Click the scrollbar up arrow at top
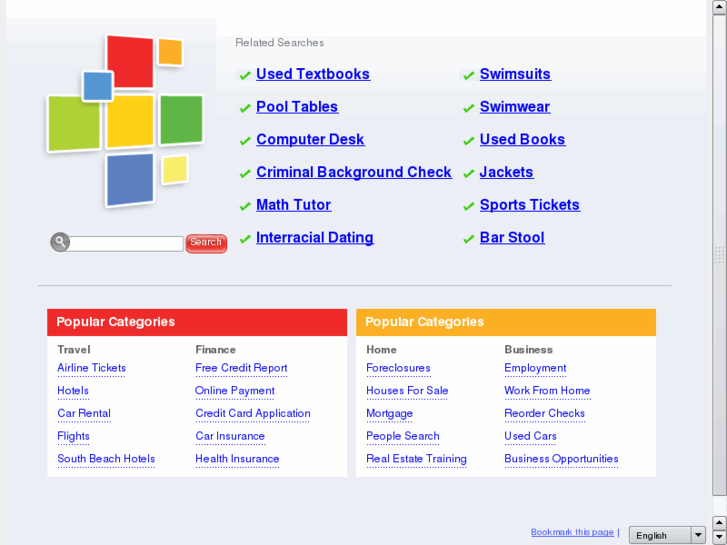This screenshot has width=727, height=545. click(x=719, y=8)
